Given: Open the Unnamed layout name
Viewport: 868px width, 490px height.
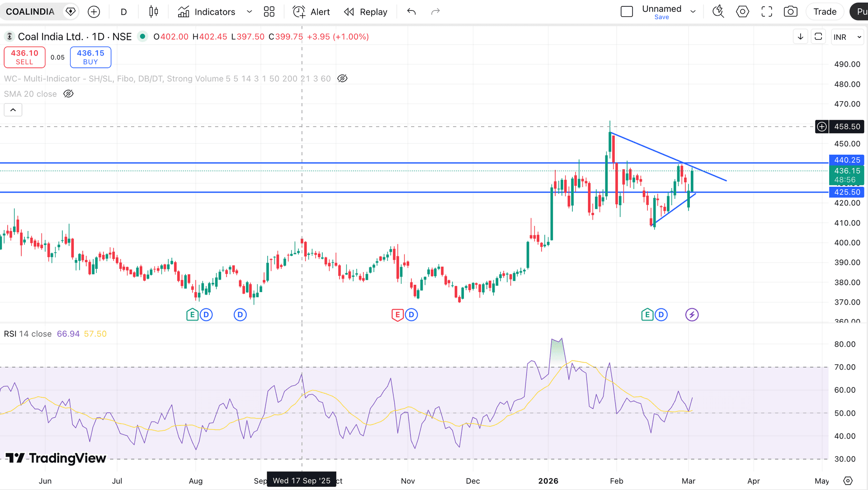Looking at the screenshot, I should (x=661, y=9).
